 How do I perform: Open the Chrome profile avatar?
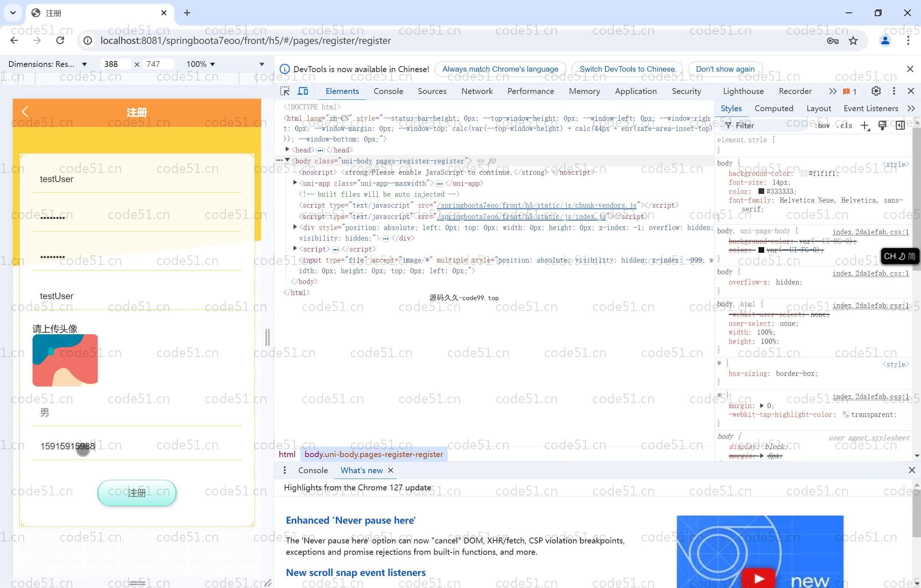(x=885, y=41)
